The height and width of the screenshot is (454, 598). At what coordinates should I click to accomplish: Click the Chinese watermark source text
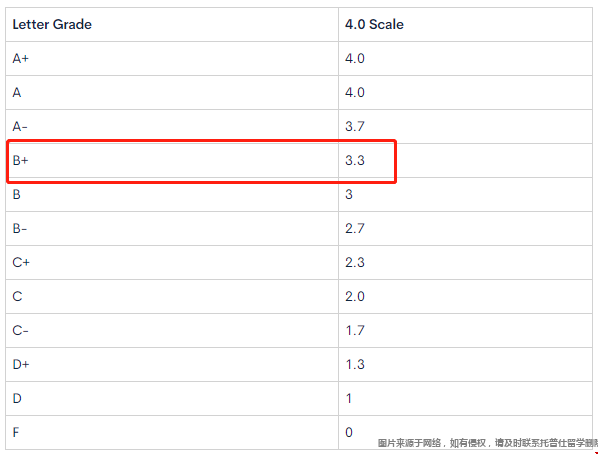click(x=487, y=443)
